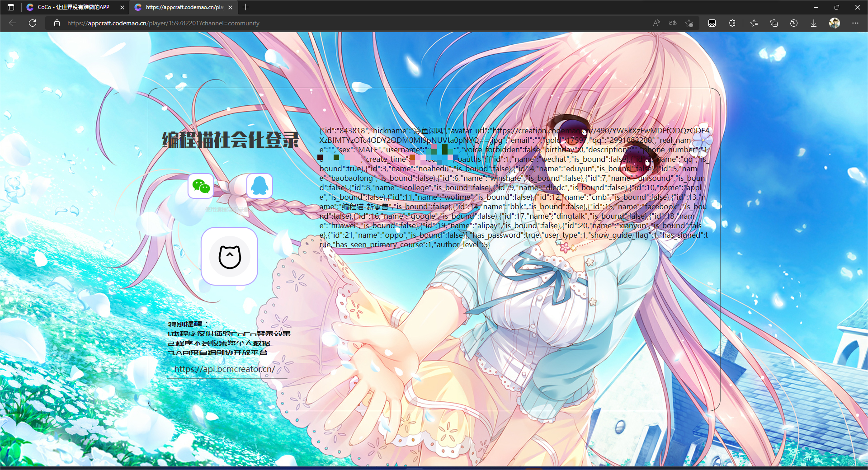
Task: Click the 特别提醒 label
Action: click(x=188, y=324)
